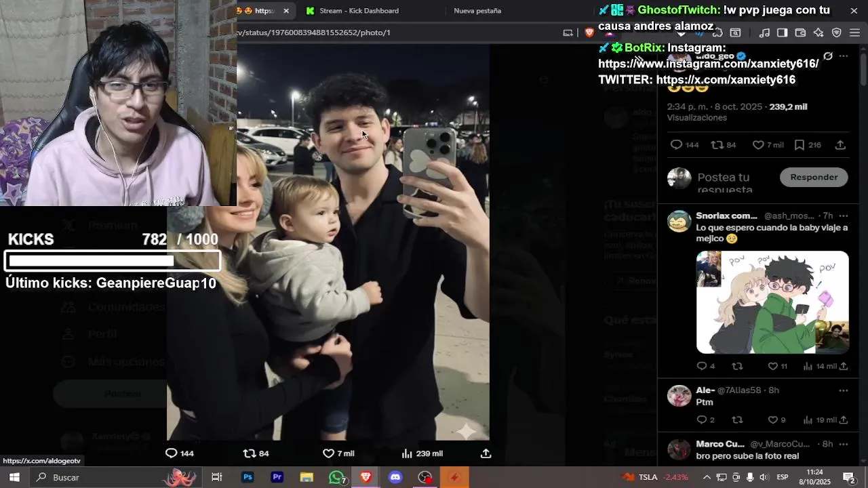Open Premiere Pro from the taskbar

277,477
